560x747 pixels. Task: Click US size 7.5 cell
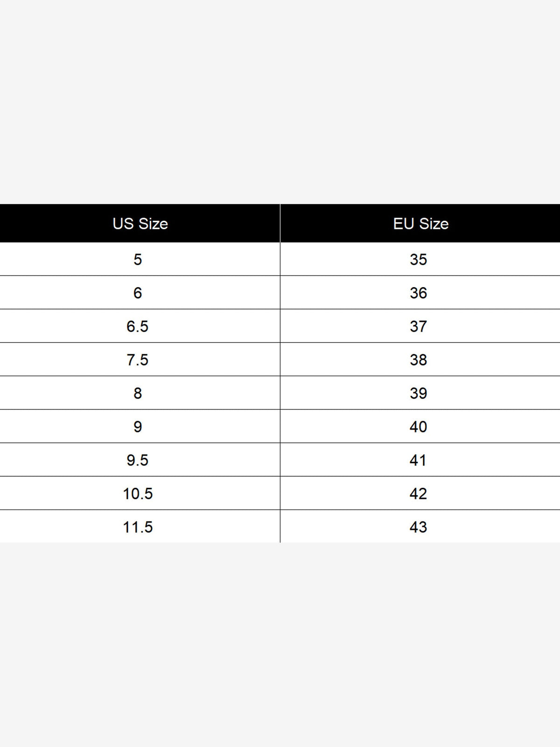140,359
